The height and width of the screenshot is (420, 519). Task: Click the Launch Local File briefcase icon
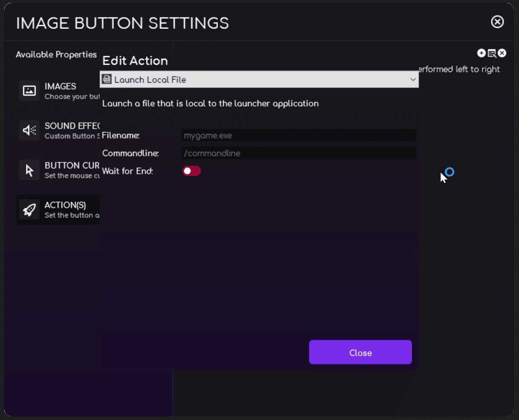(x=106, y=79)
